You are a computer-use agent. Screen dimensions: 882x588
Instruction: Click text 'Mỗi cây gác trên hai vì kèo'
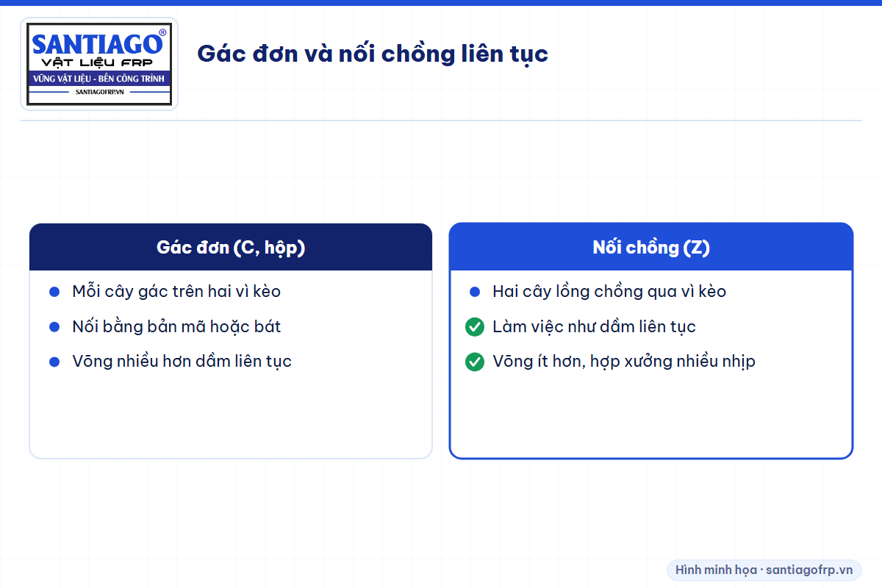click(x=176, y=291)
